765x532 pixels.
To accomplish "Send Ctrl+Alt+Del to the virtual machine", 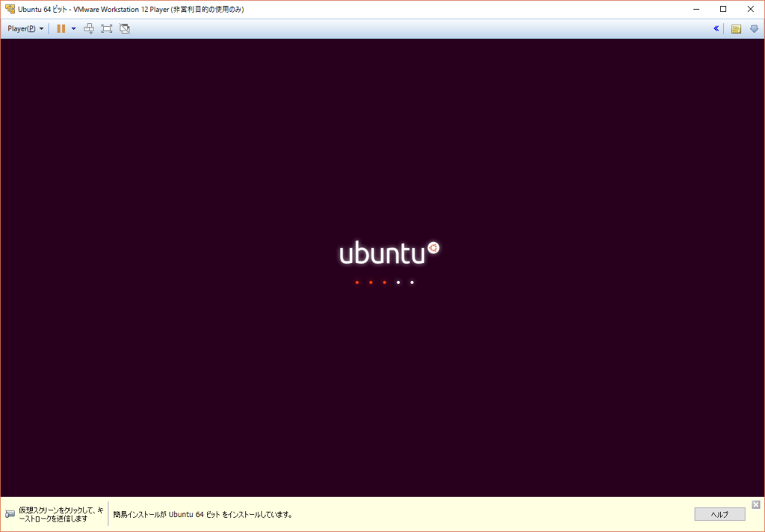I will tap(89, 28).
